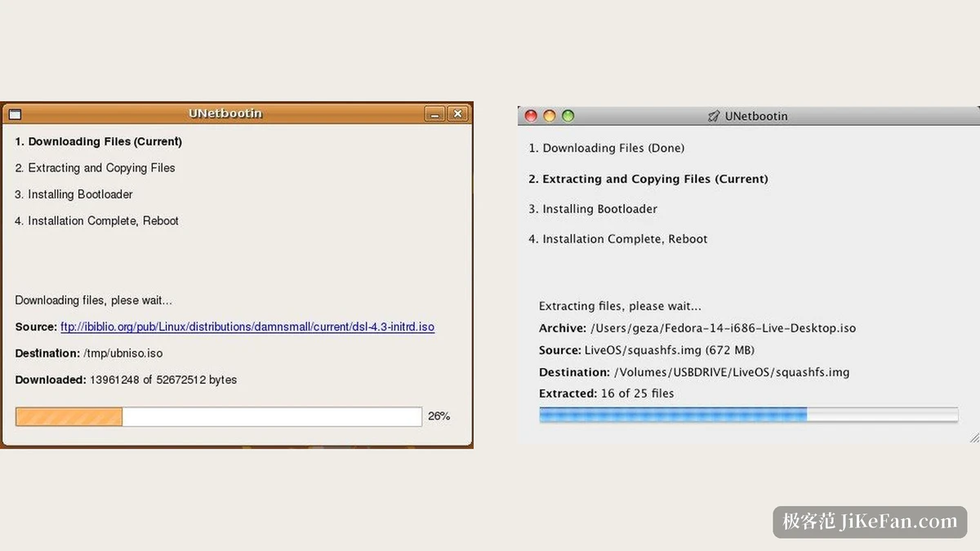Open the window menu icon in the orange-titled UNetbootin window
This screenshot has height=551, width=980.
(x=15, y=114)
